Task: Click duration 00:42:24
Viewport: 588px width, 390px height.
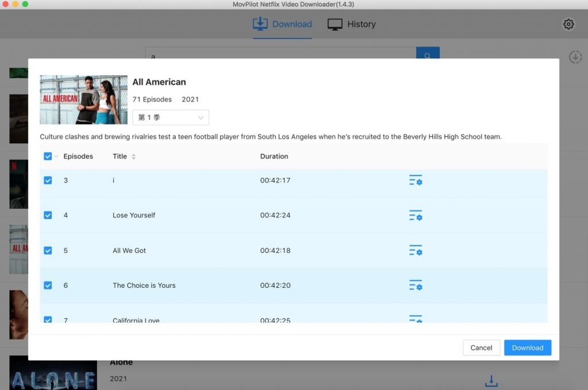Action: coord(275,215)
